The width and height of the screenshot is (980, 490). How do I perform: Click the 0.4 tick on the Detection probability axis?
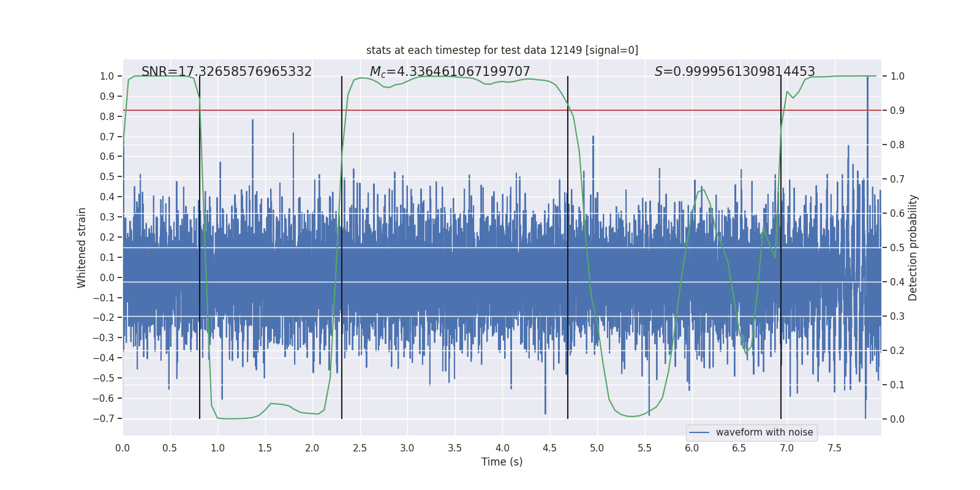[x=897, y=282]
